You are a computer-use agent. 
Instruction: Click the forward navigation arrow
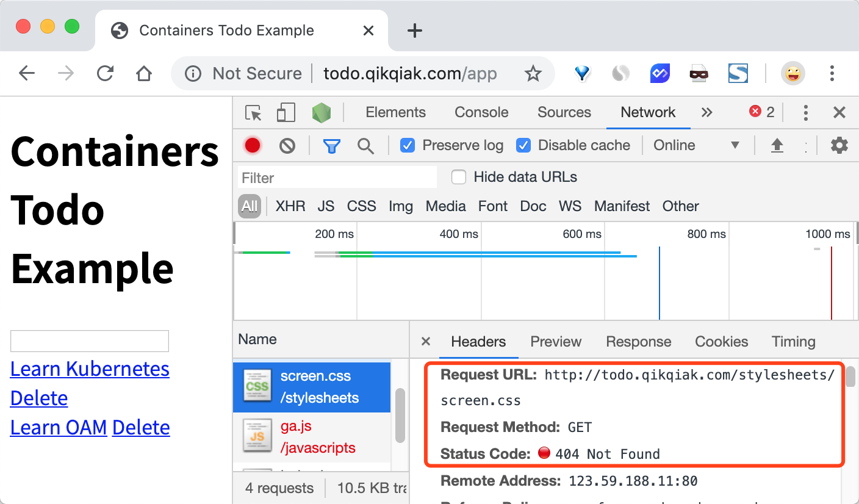(65, 74)
